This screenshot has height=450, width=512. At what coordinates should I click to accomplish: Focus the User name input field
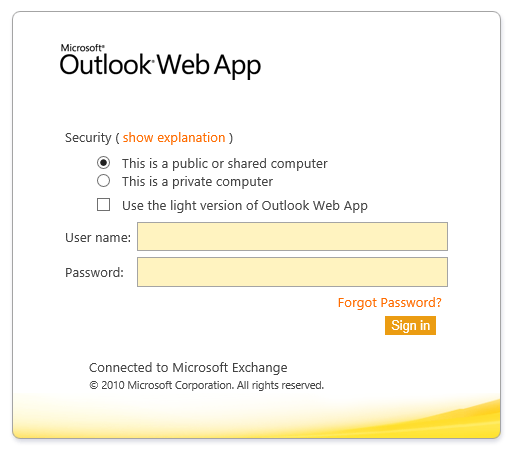tap(292, 237)
